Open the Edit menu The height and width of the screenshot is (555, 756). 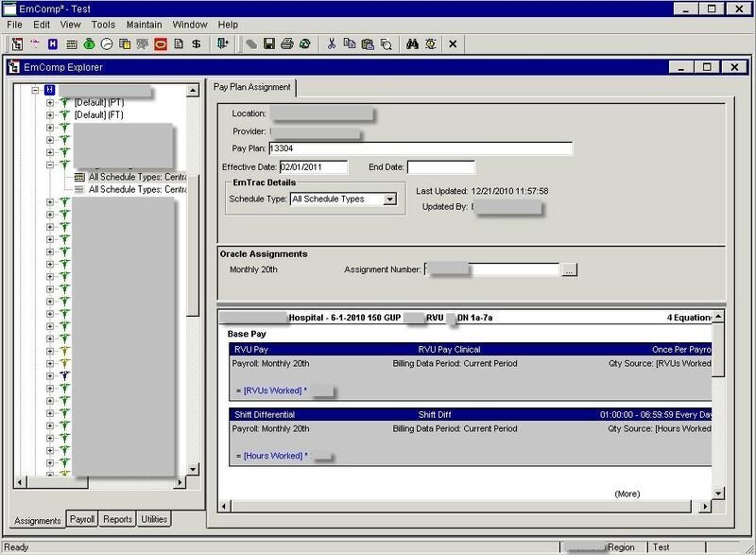42,25
